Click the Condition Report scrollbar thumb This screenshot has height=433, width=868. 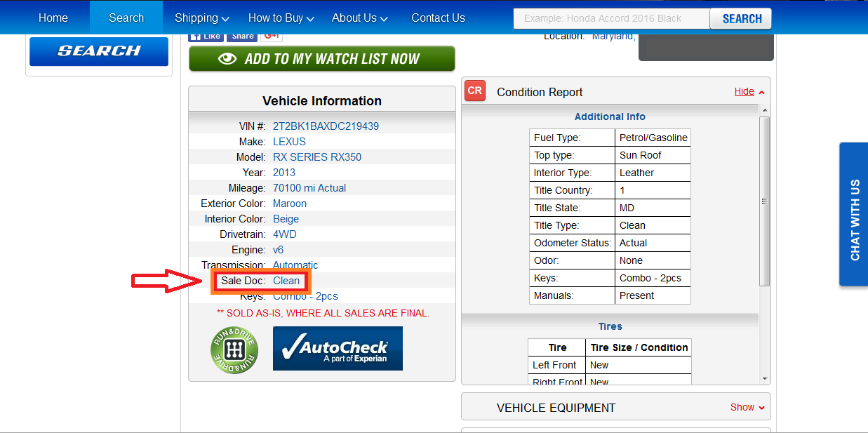click(x=765, y=201)
